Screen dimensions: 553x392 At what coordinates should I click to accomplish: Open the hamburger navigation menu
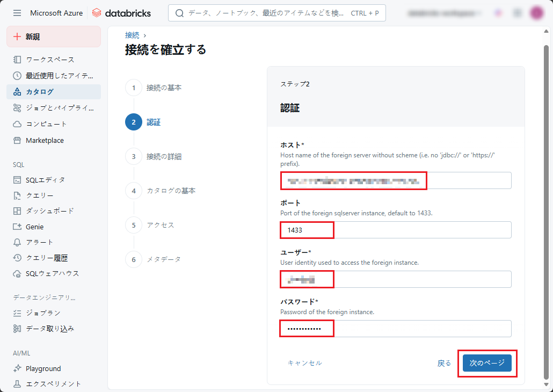pyautogui.click(x=17, y=13)
